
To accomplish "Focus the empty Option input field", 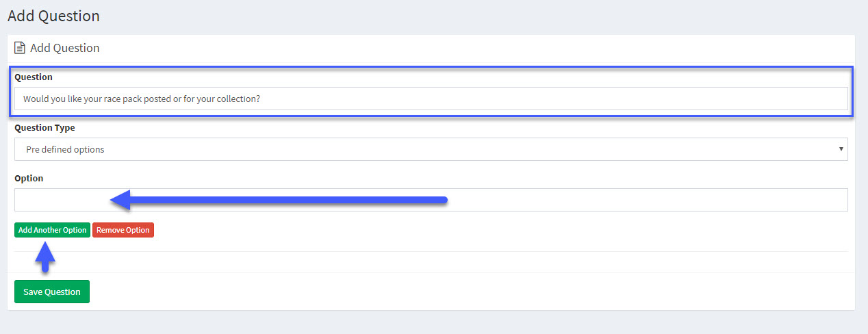I will 431,200.
